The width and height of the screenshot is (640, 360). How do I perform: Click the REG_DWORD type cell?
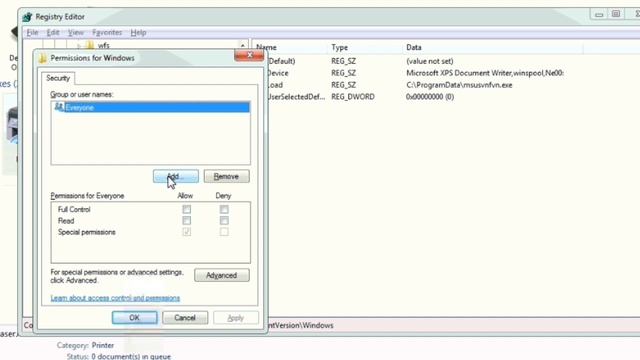click(353, 97)
